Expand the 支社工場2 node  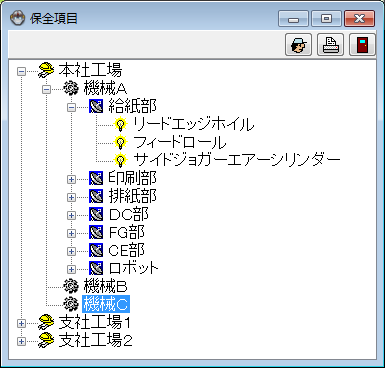tap(22, 341)
